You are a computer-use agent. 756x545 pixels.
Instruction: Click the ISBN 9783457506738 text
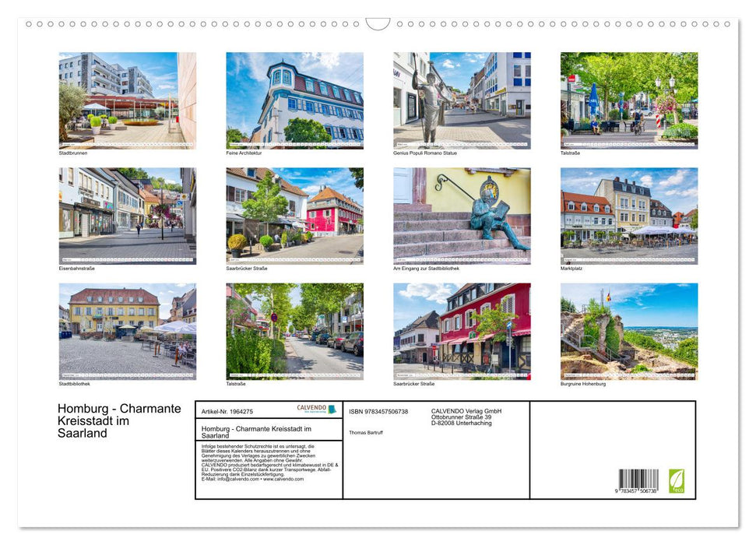pyautogui.click(x=378, y=411)
